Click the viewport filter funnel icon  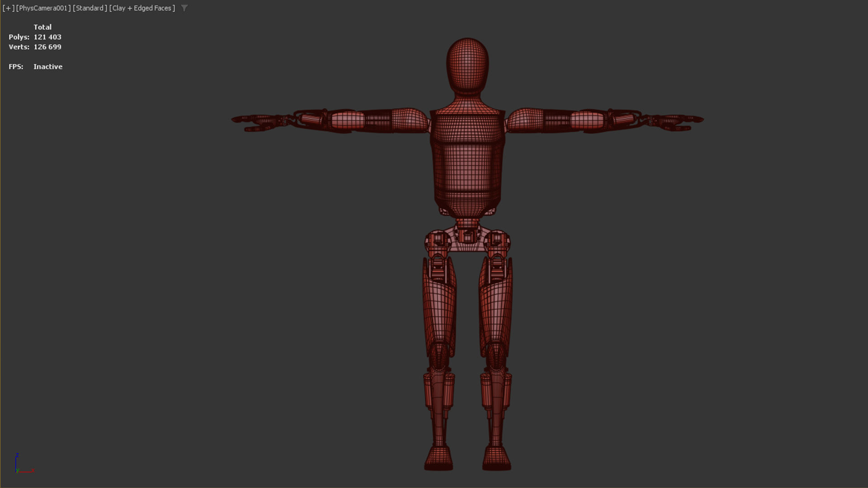coord(184,8)
